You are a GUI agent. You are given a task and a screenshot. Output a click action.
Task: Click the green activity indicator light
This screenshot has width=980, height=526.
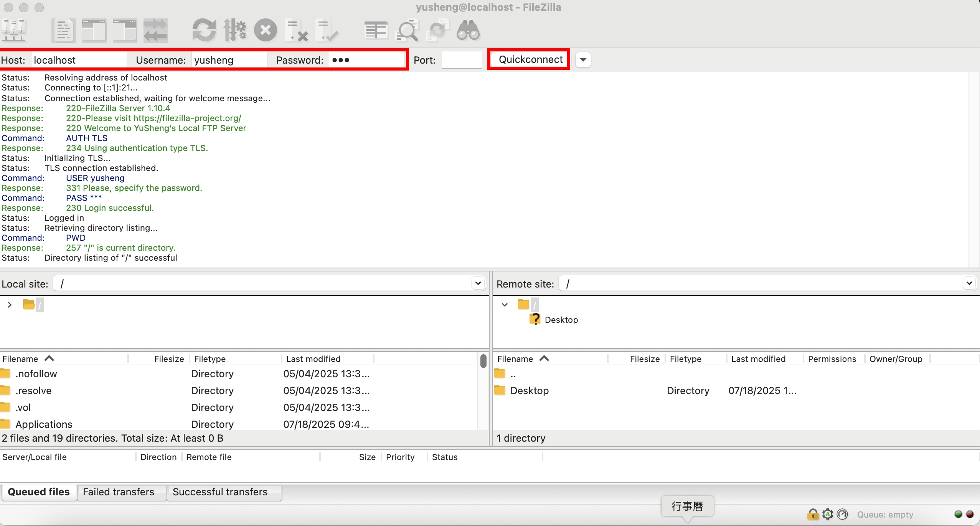click(x=959, y=514)
